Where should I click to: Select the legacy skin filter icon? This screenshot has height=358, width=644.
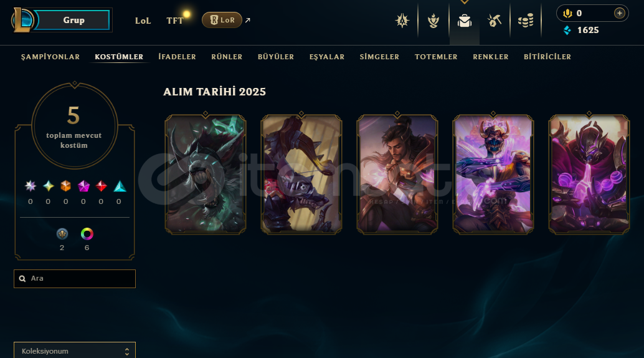click(62, 234)
